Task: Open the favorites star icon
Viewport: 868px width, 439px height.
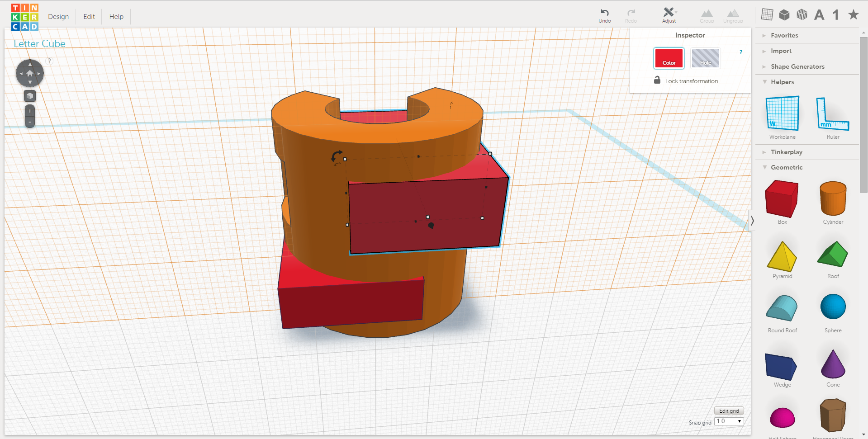Action: 854,14
